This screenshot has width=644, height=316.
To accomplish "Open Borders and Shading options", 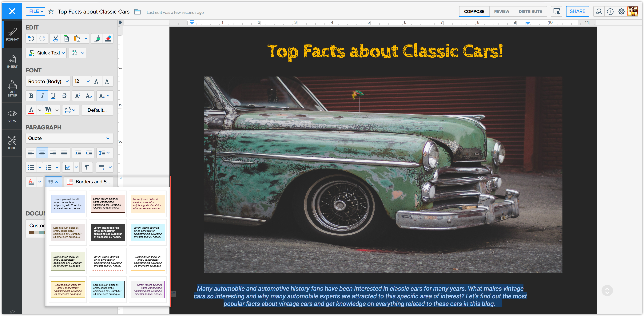I will (x=89, y=182).
